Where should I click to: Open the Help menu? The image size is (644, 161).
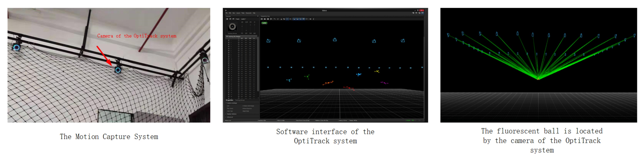tap(254, 13)
